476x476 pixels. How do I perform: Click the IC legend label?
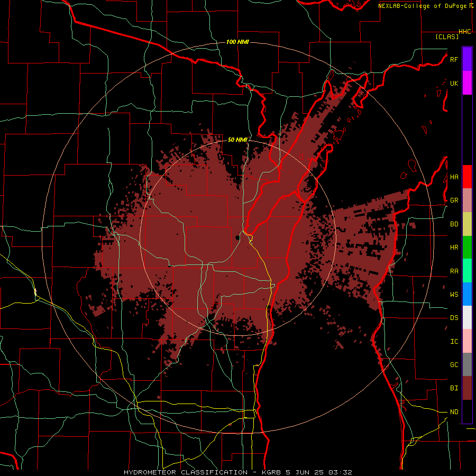454,342
